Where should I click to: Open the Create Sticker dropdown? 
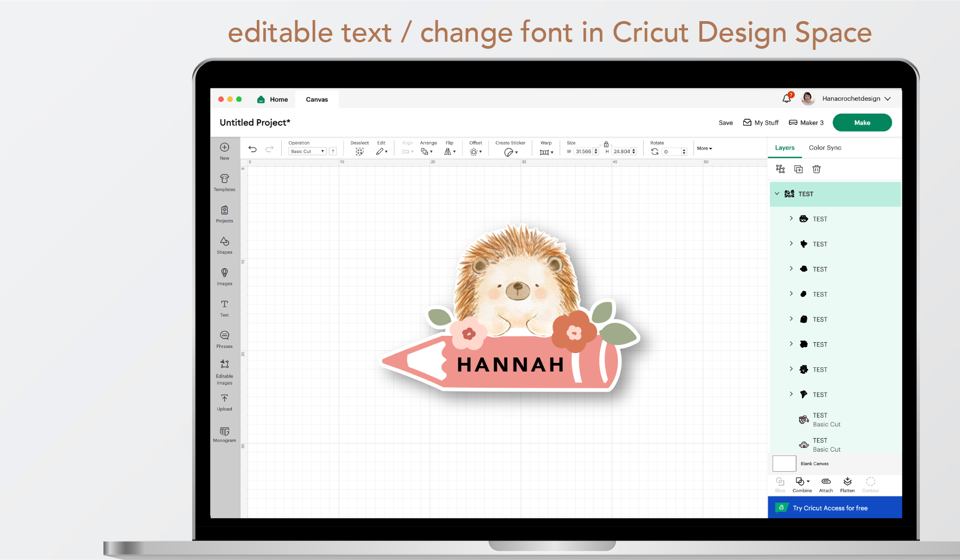pyautogui.click(x=510, y=152)
